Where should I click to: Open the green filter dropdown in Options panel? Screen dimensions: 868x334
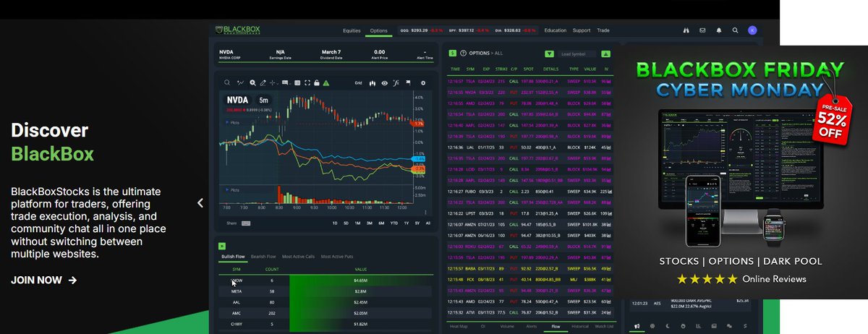pyautogui.click(x=549, y=53)
